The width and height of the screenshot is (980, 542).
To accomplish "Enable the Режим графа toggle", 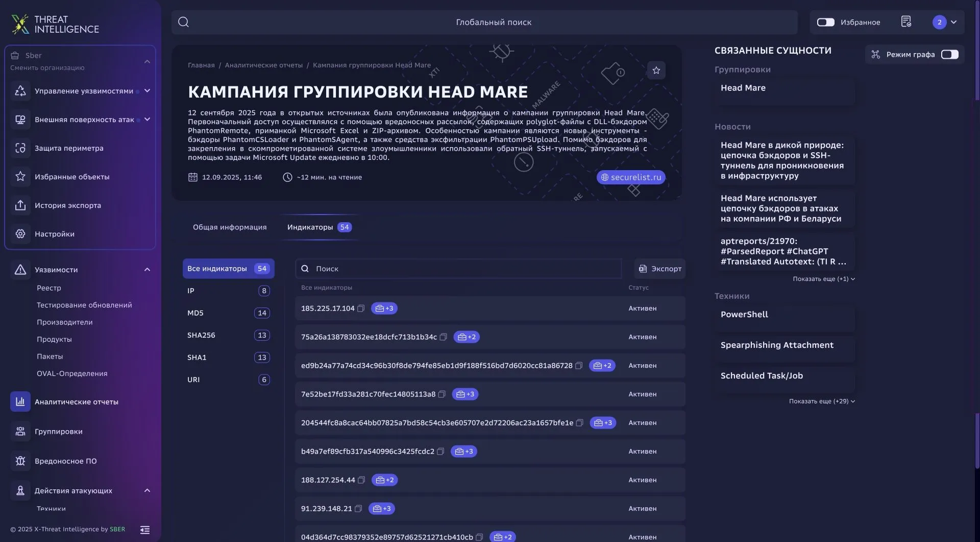I will click(950, 55).
